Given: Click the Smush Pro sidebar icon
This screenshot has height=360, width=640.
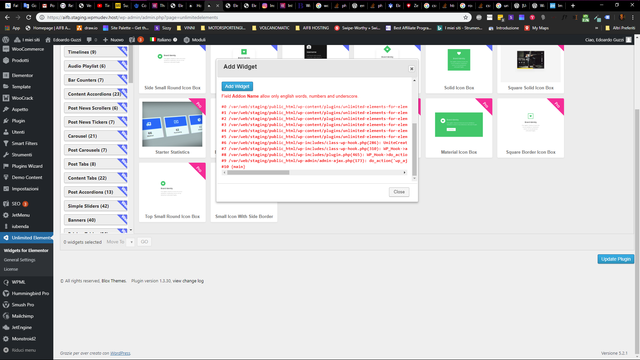Looking at the screenshot, I should [x=6, y=305].
